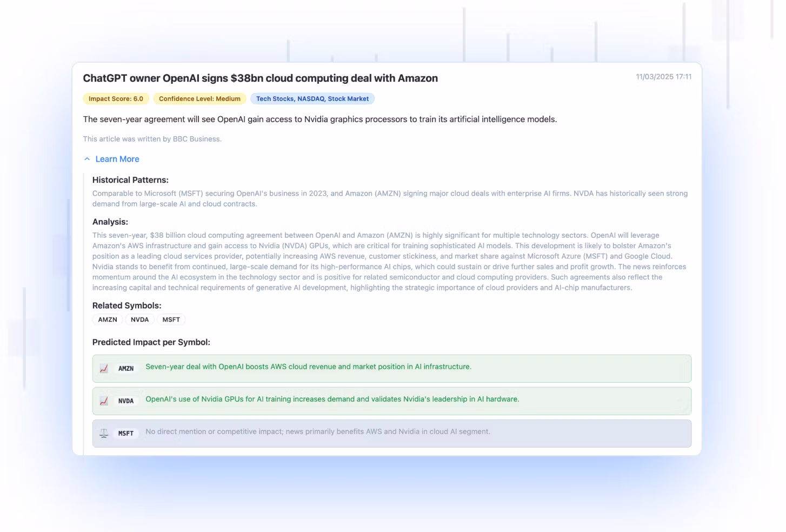Click the MSFT ticker label in prediction row
Viewport: 786px width, 532px height.
point(126,434)
